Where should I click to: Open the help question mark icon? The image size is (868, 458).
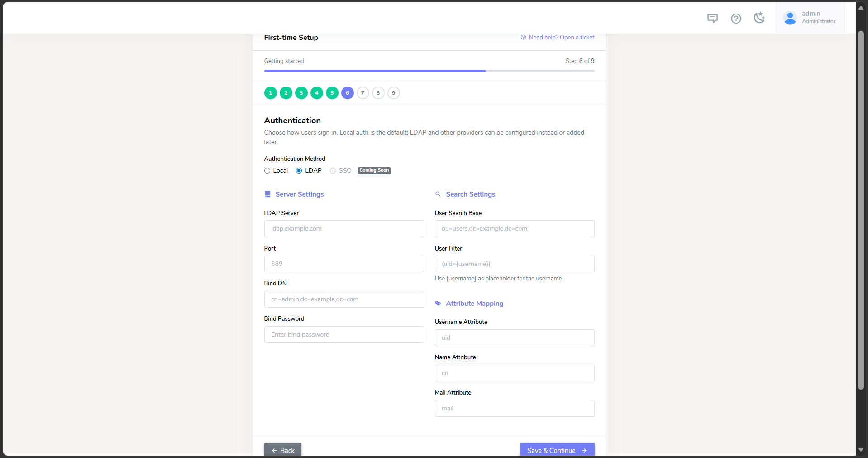click(x=736, y=18)
